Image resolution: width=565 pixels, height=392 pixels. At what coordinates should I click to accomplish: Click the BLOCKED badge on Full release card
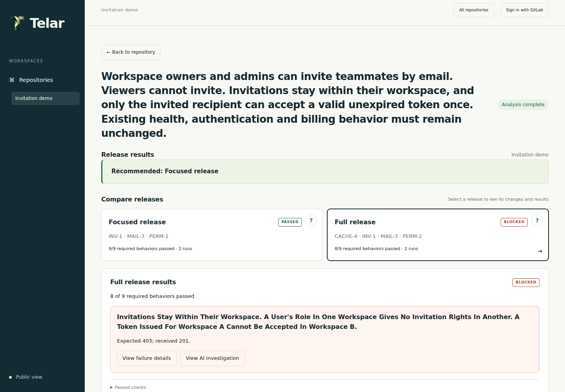(x=514, y=222)
